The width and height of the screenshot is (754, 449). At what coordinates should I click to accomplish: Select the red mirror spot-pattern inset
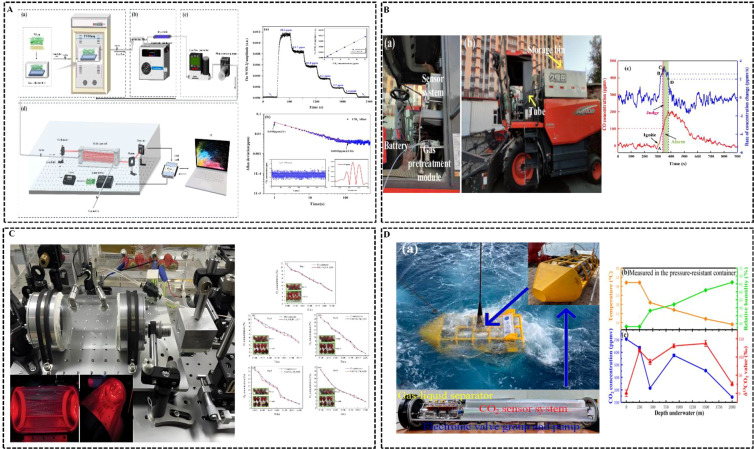[106, 409]
